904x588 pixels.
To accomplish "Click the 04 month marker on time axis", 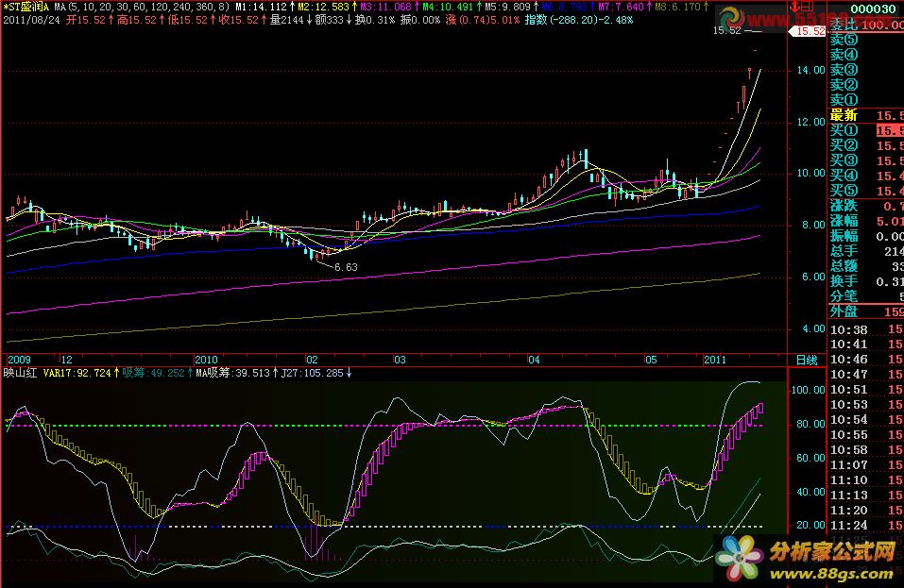I will [x=534, y=360].
